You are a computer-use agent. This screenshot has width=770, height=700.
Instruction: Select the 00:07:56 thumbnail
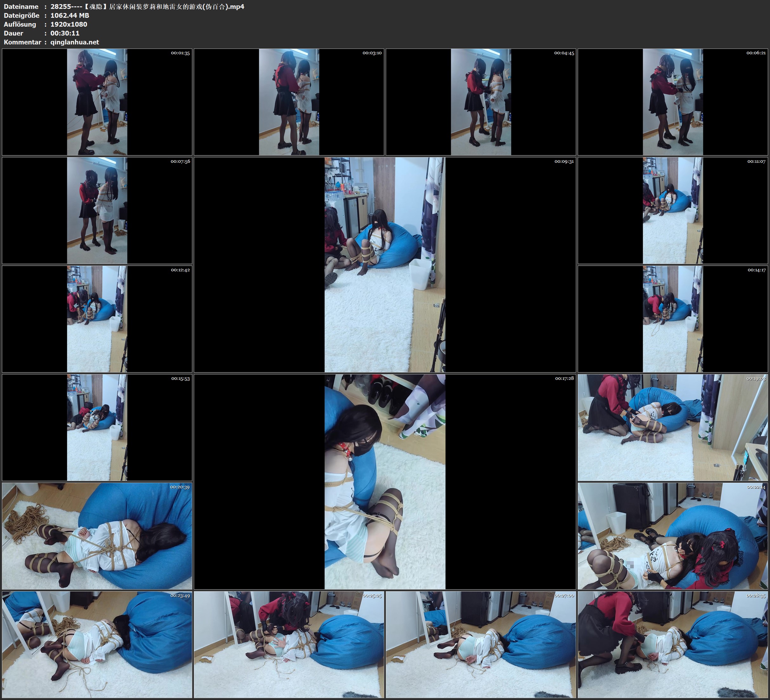point(97,210)
